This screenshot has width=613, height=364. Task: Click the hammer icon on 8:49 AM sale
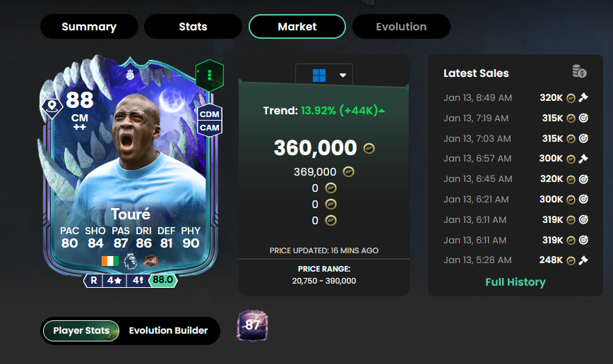[583, 97]
